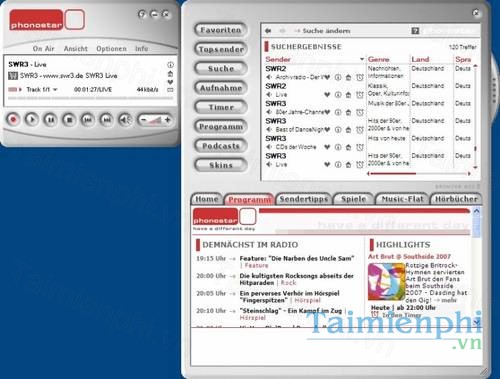The height and width of the screenshot is (379, 500).
Task: Play SWR3 Best of DanceNight
Action: point(269,129)
